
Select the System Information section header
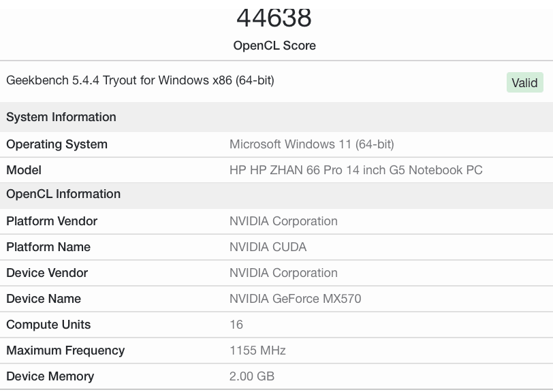(x=61, y=117)
